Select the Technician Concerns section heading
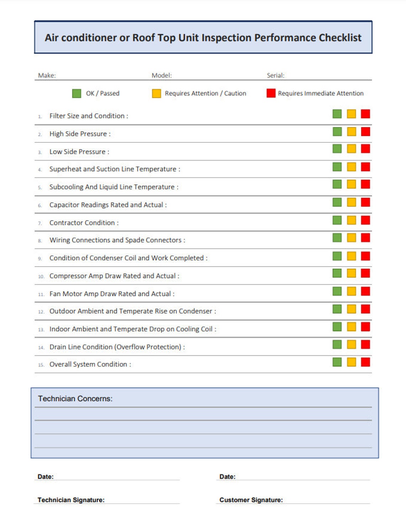This screenshot has height=532, width=406. coord(76,399)
